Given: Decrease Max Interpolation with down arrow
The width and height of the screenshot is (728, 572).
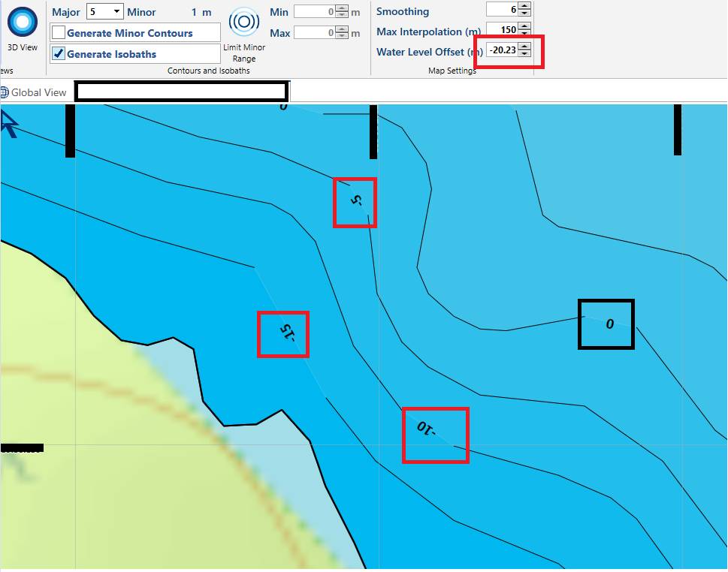Looking at the screenshot, I should (x=524, y=33).
